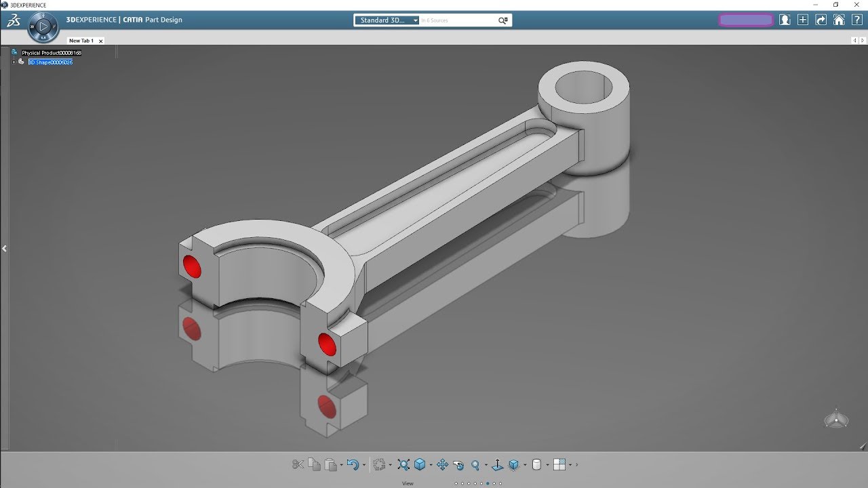Click the Normal View icon

click(x=497, y=465)
